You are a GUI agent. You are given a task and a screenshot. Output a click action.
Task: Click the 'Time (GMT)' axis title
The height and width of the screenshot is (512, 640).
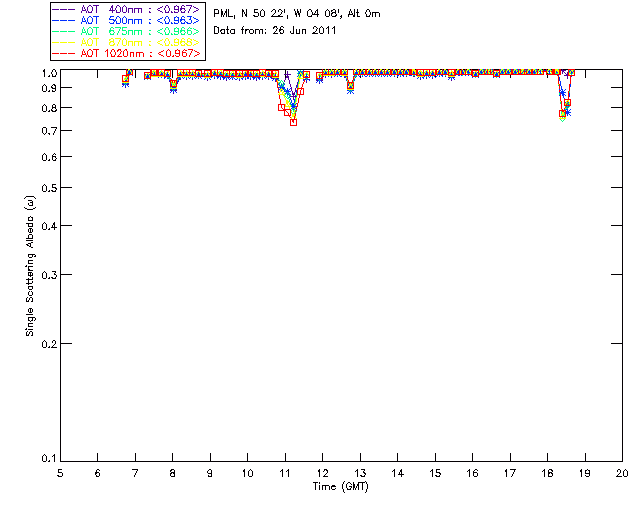click(341, 487)
